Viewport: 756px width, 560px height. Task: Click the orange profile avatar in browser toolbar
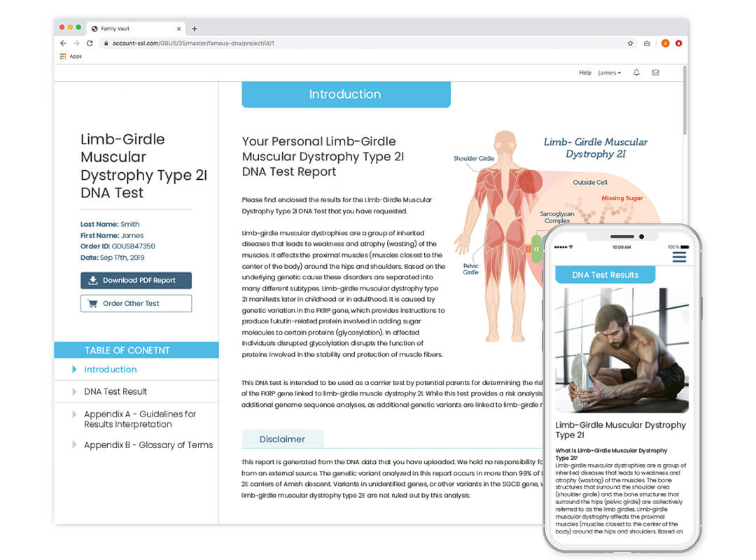666,43
